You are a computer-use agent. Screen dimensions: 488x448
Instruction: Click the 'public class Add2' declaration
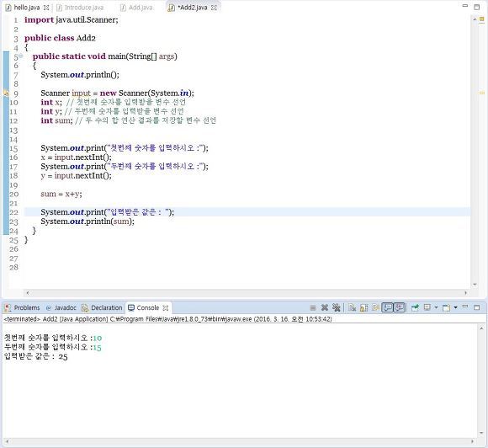[60, 38]
